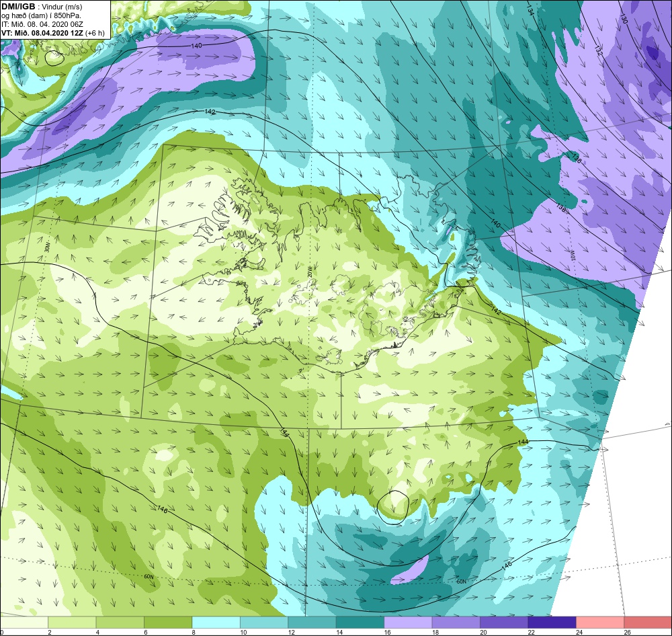Click the 24–26 m/s pink legend swatch

pyautogui.click(x=600, y=622)
